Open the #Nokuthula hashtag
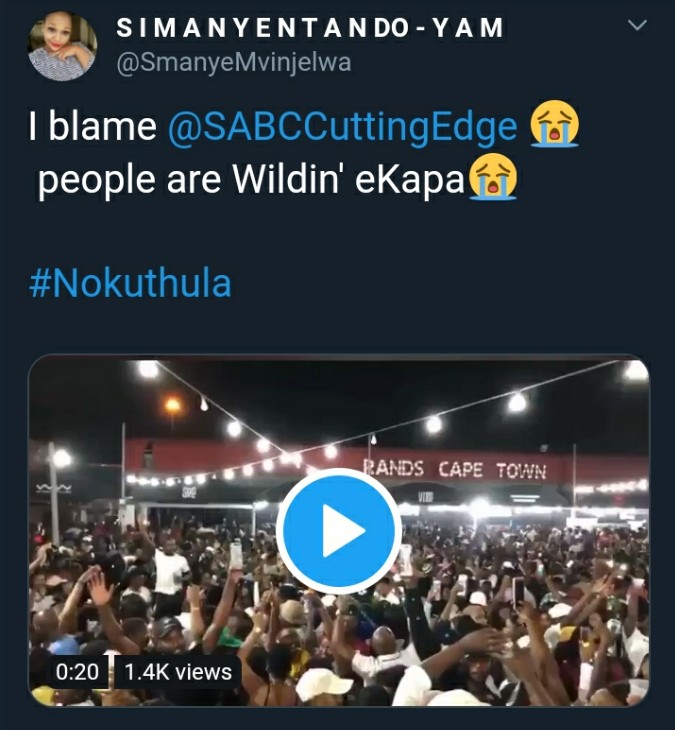Viewport: 675px width, 730px height. coord(130,283)
